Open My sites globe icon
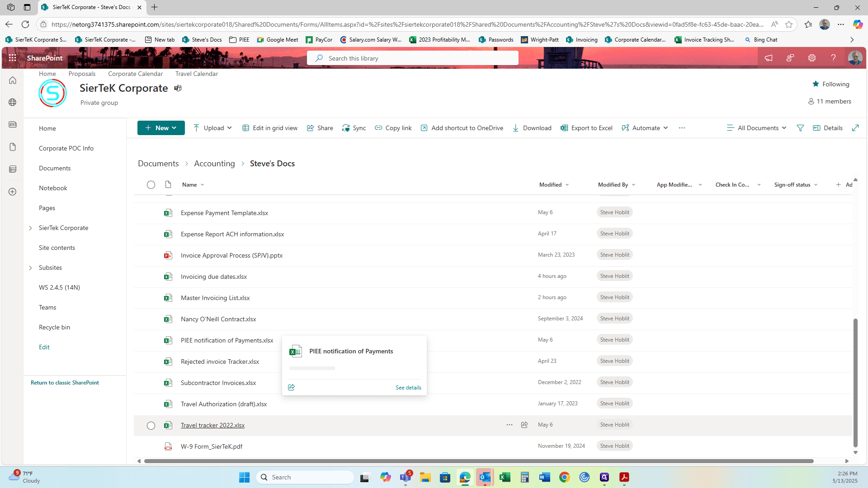This screenshot has height=488, width=868. point(13,102)
